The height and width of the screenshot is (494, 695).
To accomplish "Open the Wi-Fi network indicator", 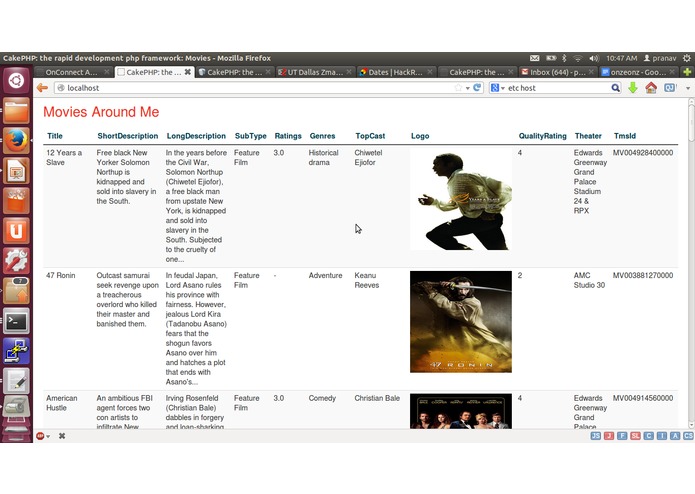I will pyautogui.click(x=577, y=58).
